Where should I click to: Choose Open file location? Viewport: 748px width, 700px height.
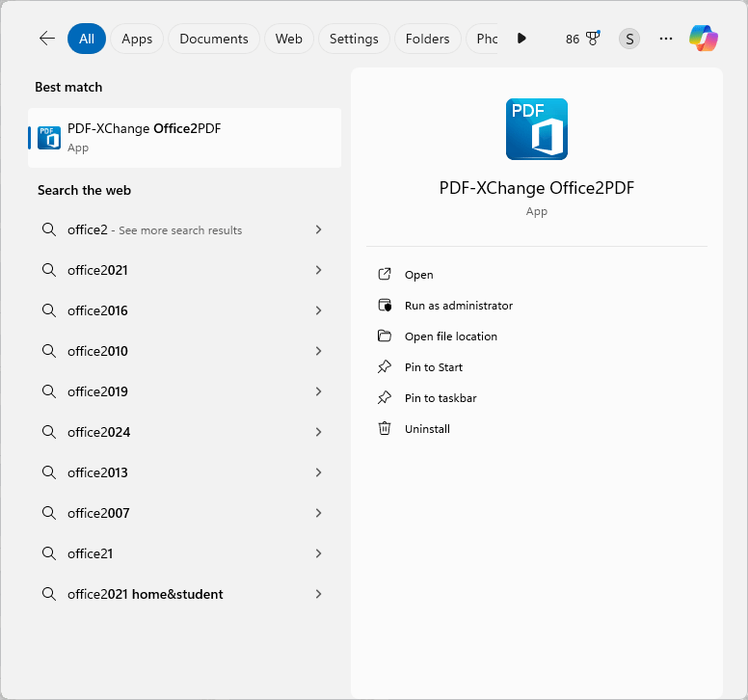click(537, 337)
